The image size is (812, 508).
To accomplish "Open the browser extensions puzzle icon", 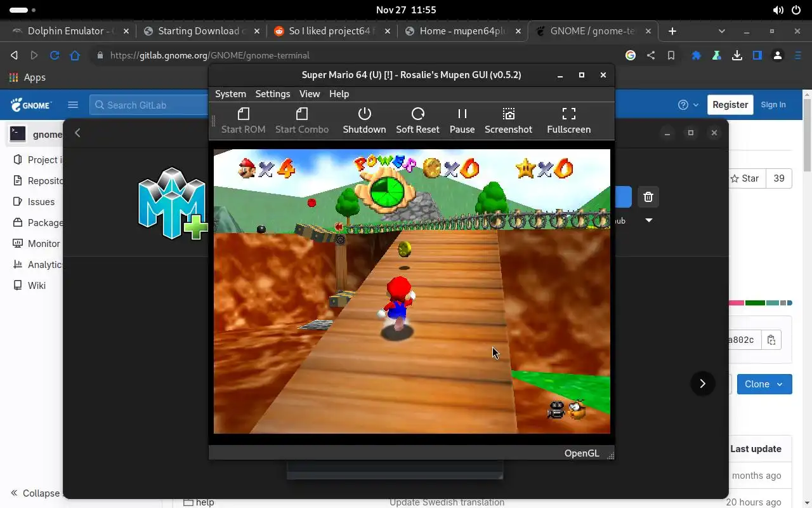I will point(697,55).
